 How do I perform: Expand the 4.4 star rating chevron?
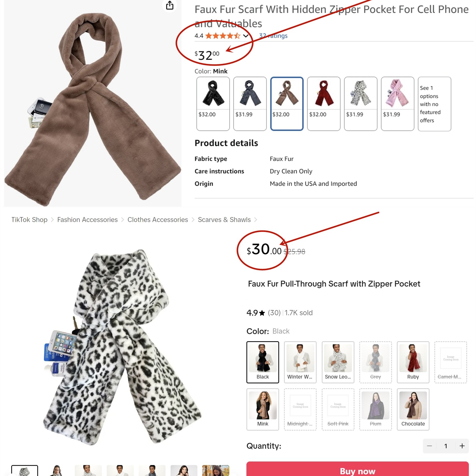coord(246,36)
